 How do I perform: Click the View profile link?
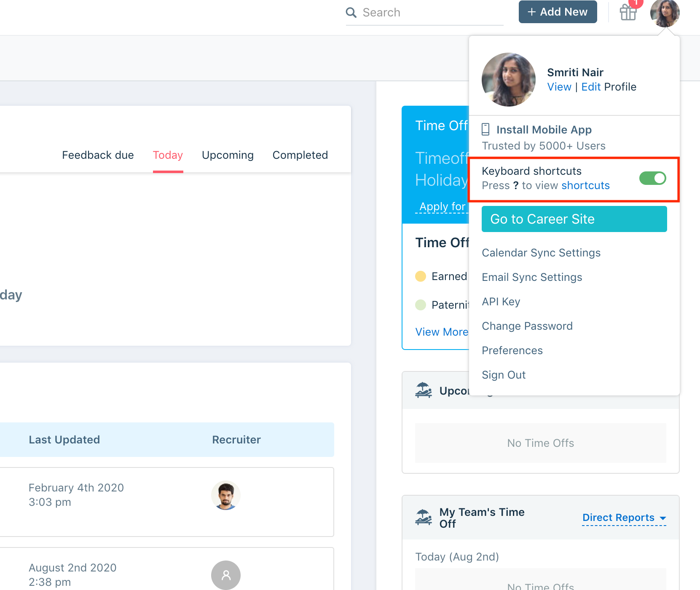(559, 87)
